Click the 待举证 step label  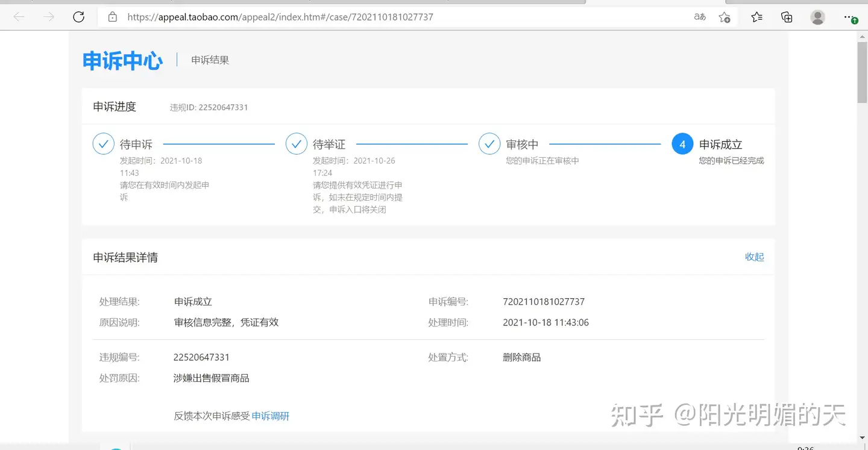pyautogui.click(x=329, y=145)
